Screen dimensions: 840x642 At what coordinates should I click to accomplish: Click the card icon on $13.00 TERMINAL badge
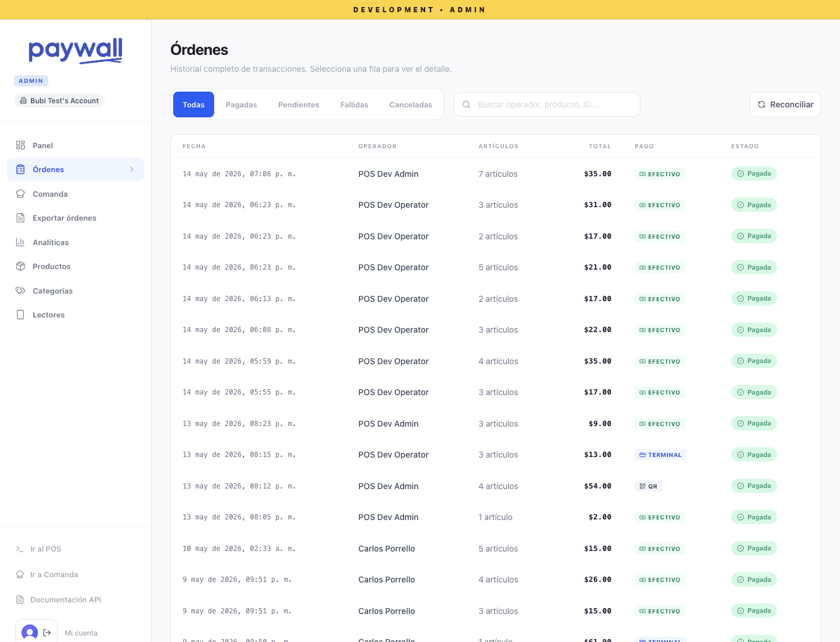[x=642, y=455]
